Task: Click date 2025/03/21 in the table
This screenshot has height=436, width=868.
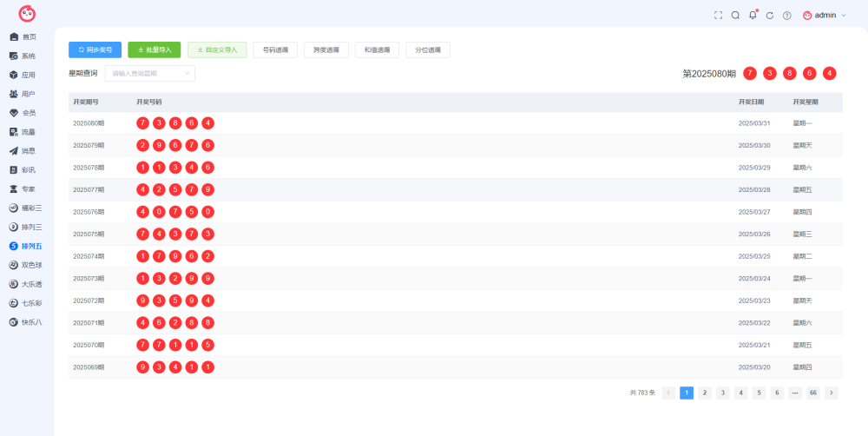Action: tap(754, 345)
